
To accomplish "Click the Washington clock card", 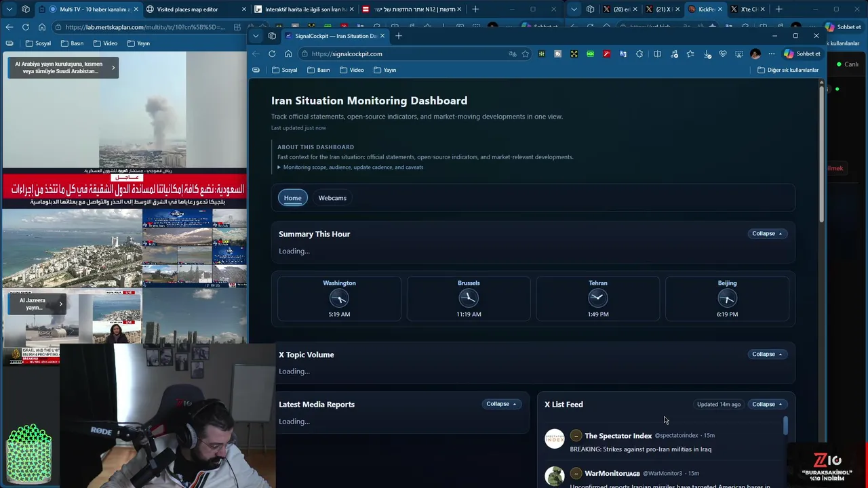I will tap(339, 298).
